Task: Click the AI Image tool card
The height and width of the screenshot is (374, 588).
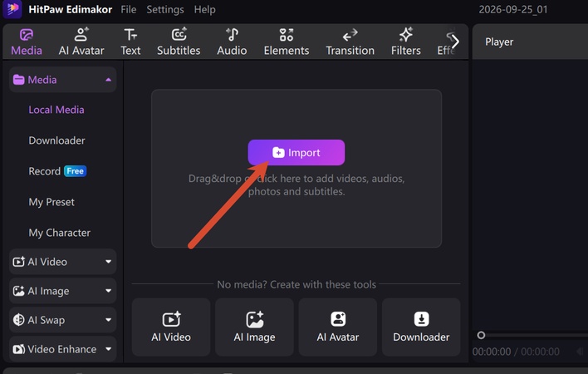Action: tap(254, 327)
